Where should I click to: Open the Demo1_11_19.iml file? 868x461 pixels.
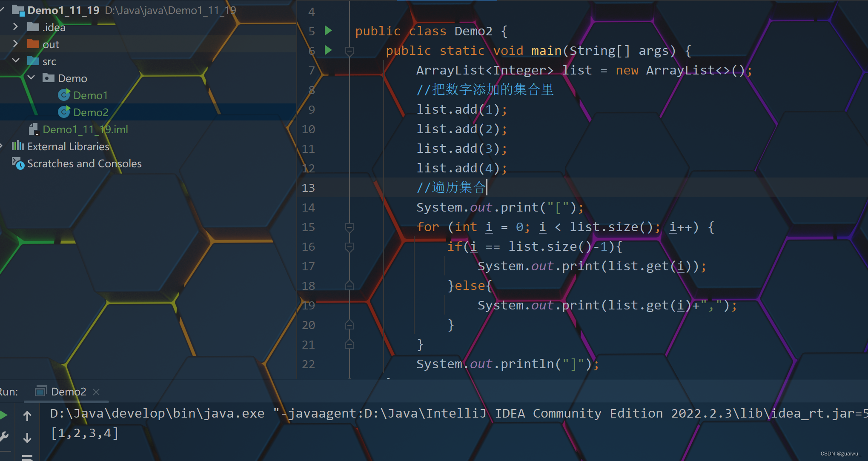pyautogui.click(x=85, y=129)
